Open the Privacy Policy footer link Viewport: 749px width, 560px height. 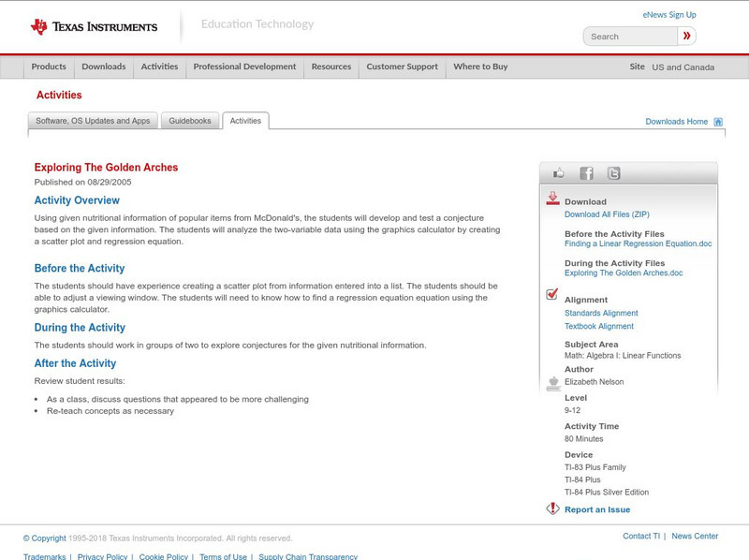[x=102, y=556]
